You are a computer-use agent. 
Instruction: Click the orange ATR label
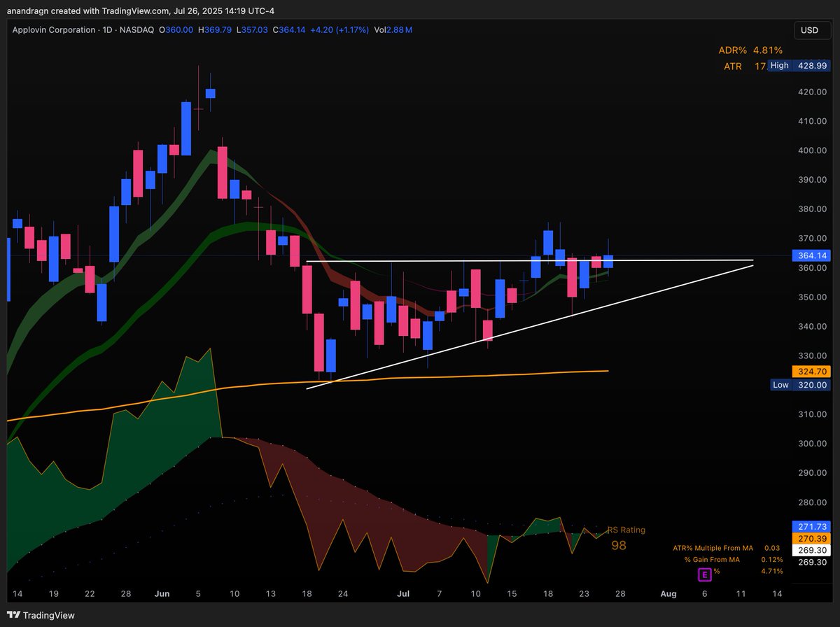click(x=733, y=66)
